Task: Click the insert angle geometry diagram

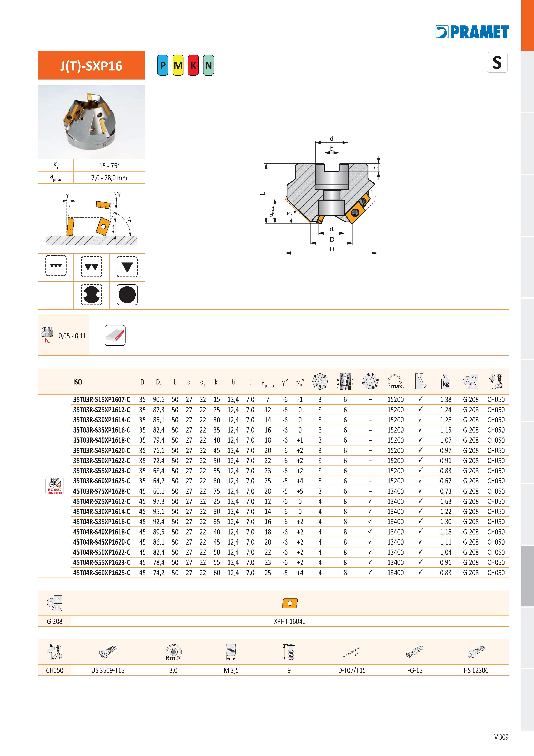Action: click(x=92, y=218)
